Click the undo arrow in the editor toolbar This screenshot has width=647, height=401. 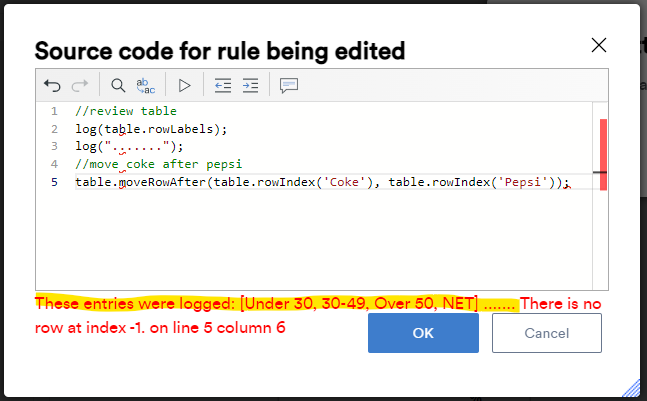(53, 86)
